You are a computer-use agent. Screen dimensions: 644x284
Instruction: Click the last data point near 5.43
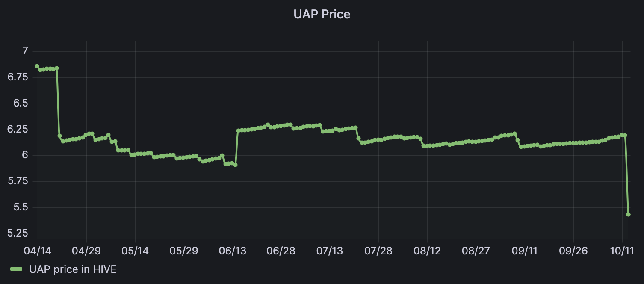pyautogui.click(x=628, y=214)
